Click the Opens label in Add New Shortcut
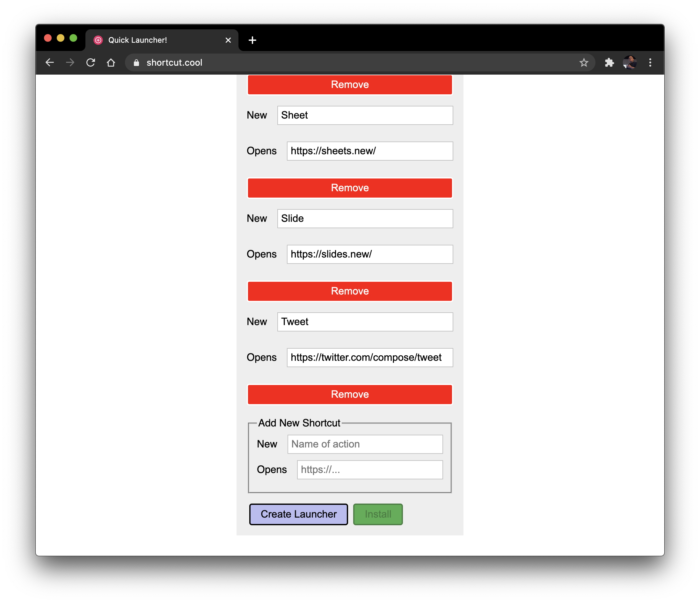Image resolution: width=700 pixels, height=603 pixels. pyautogui.click(x=272, y=469)
